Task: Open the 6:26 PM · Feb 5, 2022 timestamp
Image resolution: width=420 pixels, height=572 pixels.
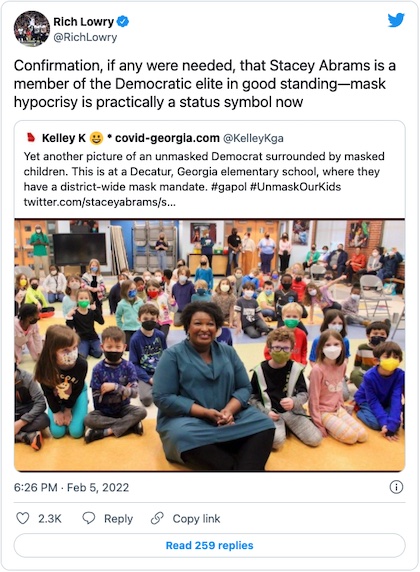Action: (72, 487)
